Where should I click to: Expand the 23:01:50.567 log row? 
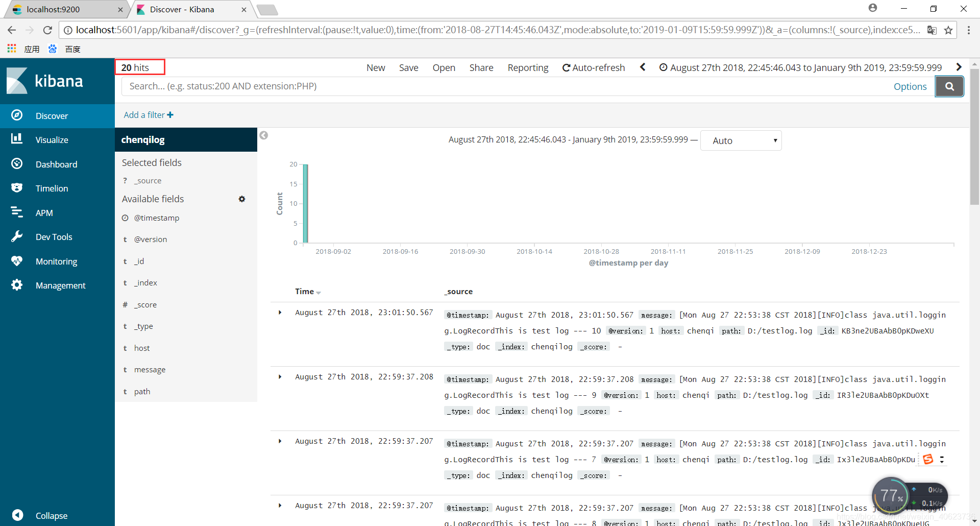tap(280, 313)
